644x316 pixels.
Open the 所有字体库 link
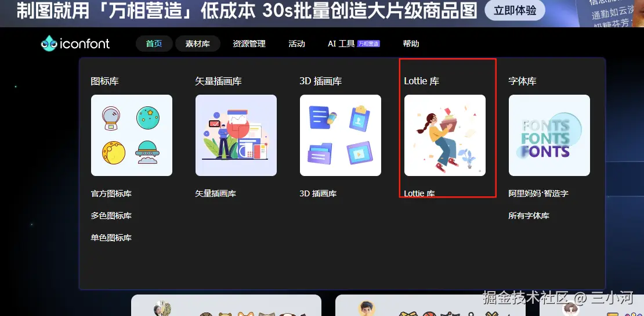(529, 216)
